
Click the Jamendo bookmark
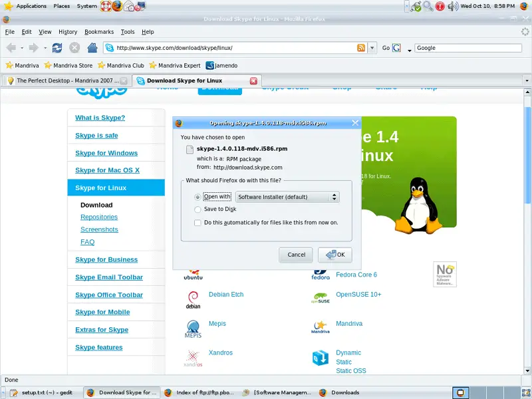[x=222, y=65]
